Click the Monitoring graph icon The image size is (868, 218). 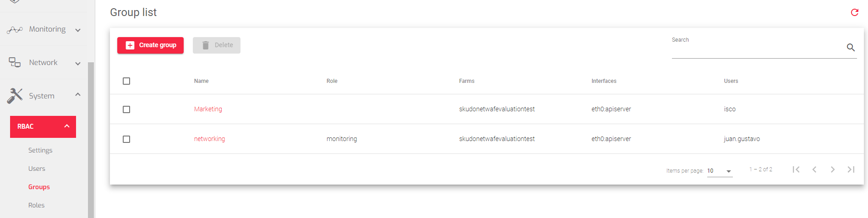coord(15,30)
